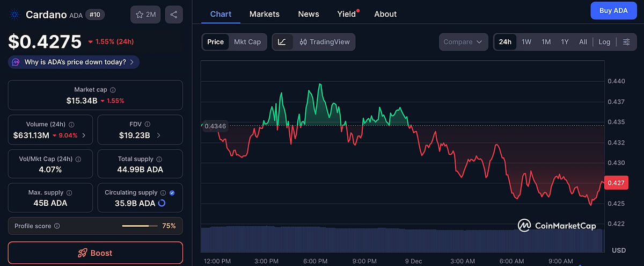The height and width of the screenshot is (266, 644).
Task: Open the Chart tab
Action: pyautogui.click(x=221, y=14)
